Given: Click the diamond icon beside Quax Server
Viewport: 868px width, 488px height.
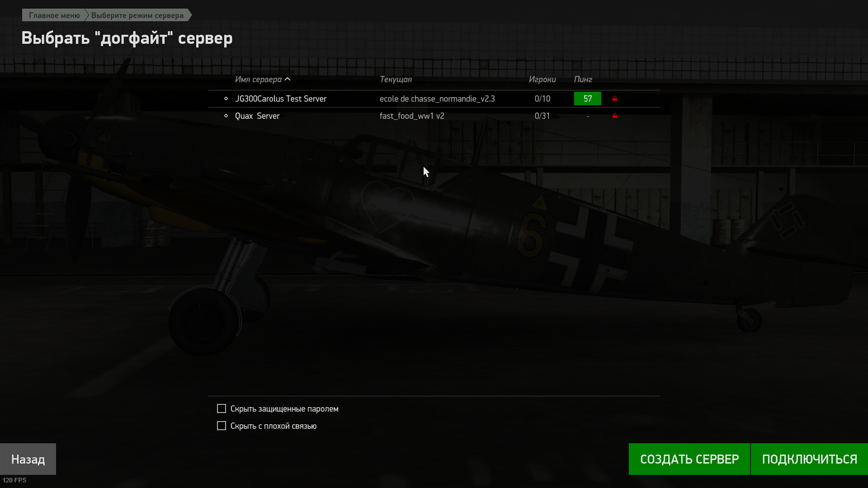Looking at the screenshot, I should tap(226, 116).
